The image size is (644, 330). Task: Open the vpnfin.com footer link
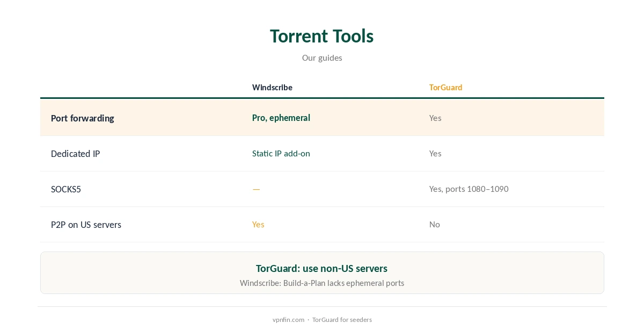point(288,320)
